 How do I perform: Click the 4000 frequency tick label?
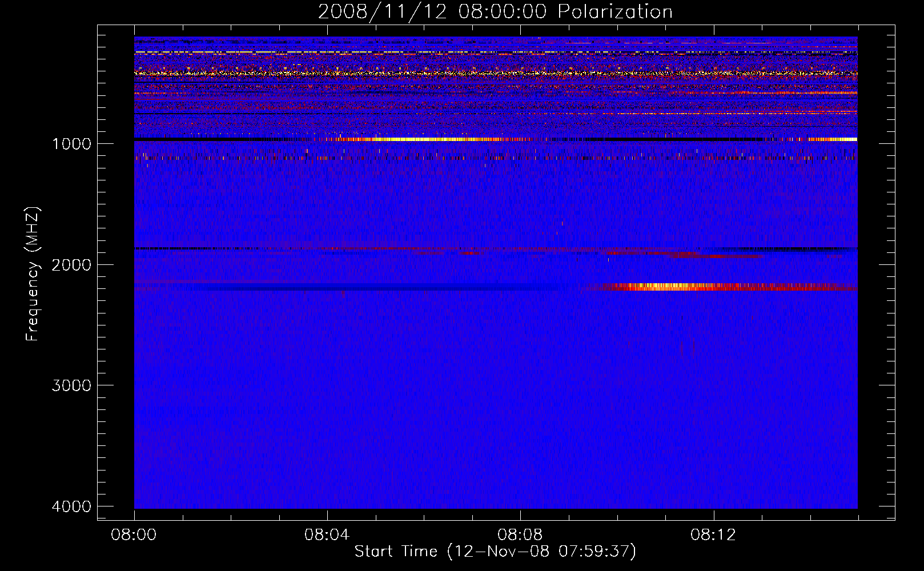pos(71,506)
